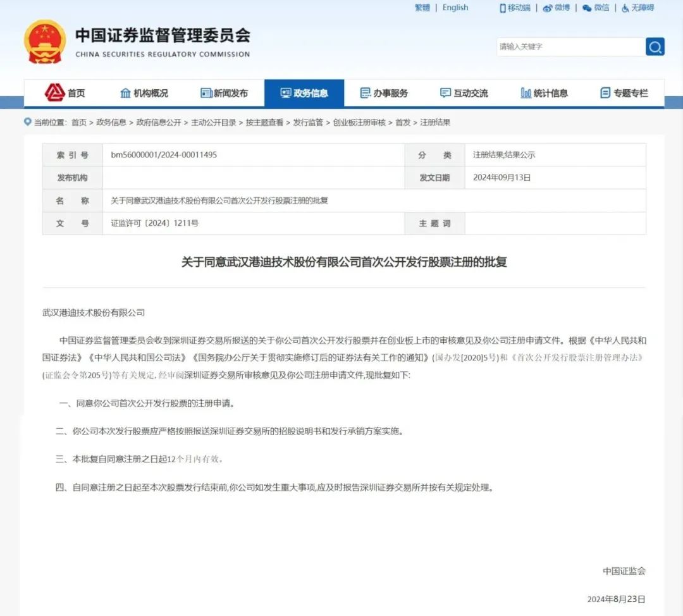
Task: Click the 中国证监会 signature text
Action: [x=624, y=571]
